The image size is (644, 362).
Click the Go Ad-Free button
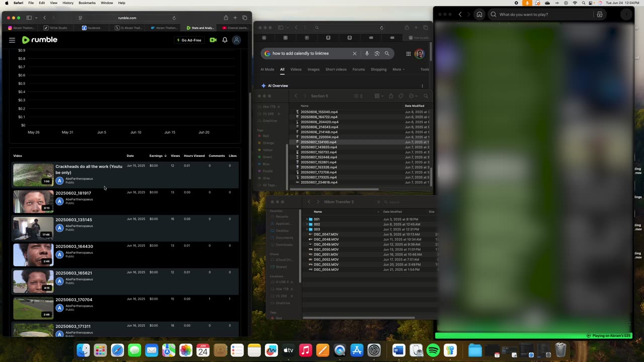coord(189,40)
